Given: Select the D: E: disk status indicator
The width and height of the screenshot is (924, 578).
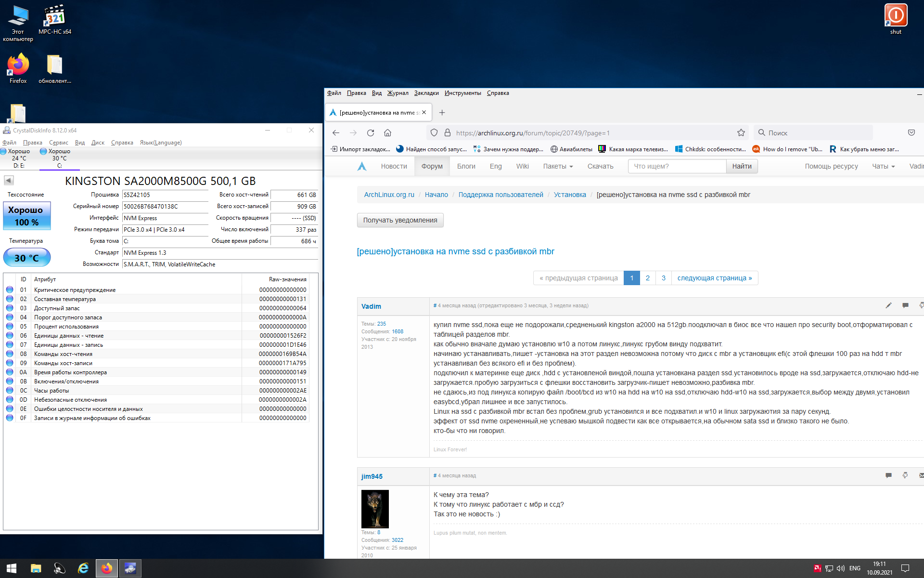Looking at the screenshot, I should click(x=18, y=158).
